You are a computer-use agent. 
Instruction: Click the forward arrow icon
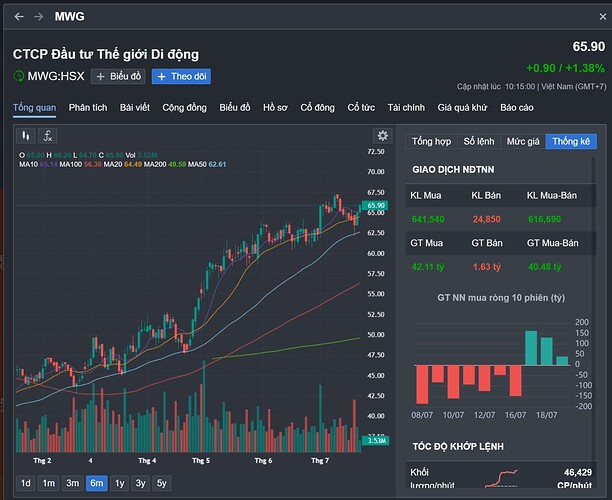38,17
